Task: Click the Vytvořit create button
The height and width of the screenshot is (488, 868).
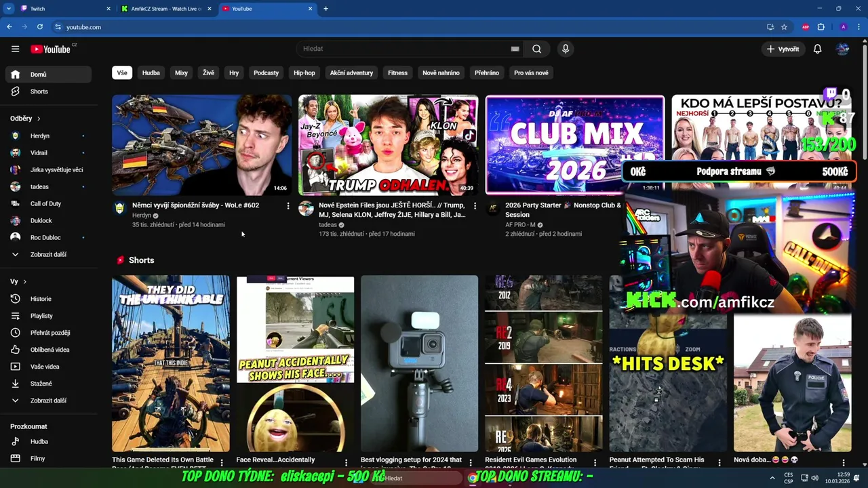Action: [783, 49]
